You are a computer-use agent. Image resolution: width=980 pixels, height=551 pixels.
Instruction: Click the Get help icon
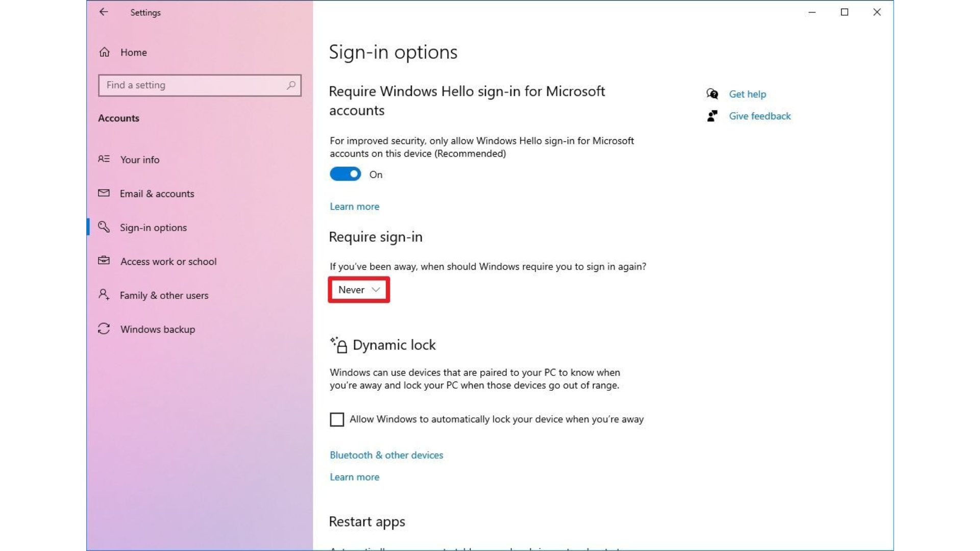tap(712, 94)
